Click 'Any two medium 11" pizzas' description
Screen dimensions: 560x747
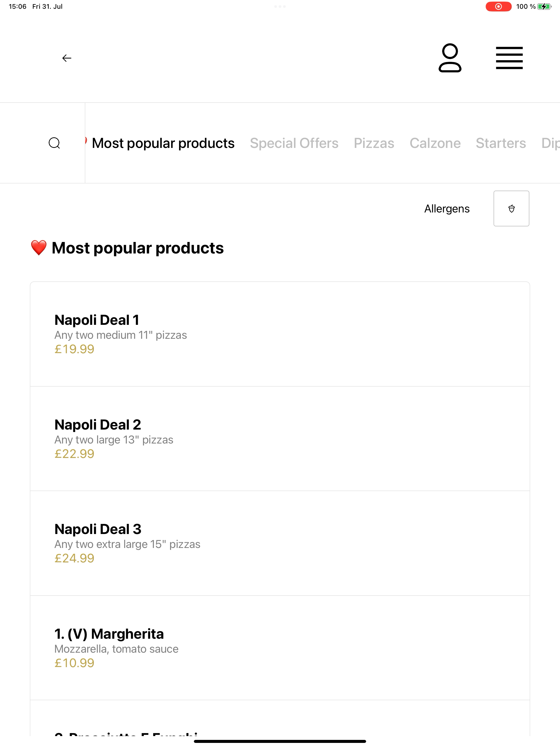[121, 335]
